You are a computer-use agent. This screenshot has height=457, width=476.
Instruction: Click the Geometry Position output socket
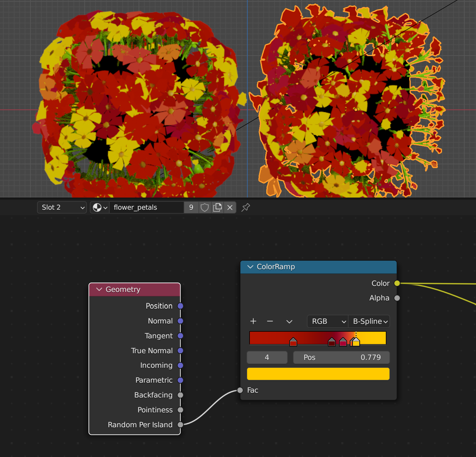pos(180,306)
